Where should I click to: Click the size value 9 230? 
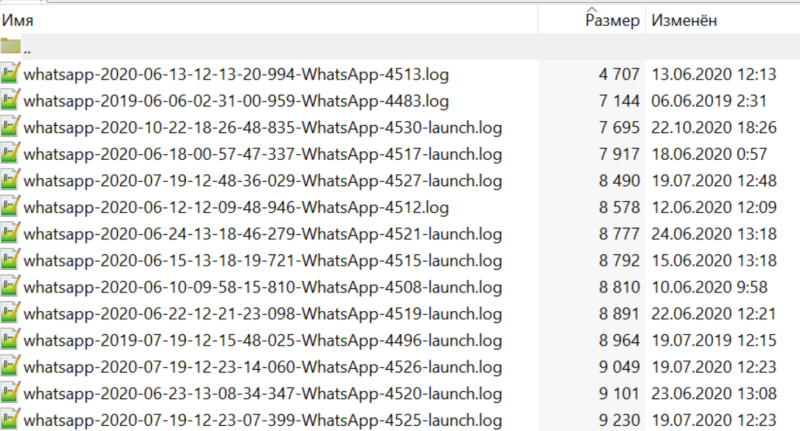tap(619, 420)
